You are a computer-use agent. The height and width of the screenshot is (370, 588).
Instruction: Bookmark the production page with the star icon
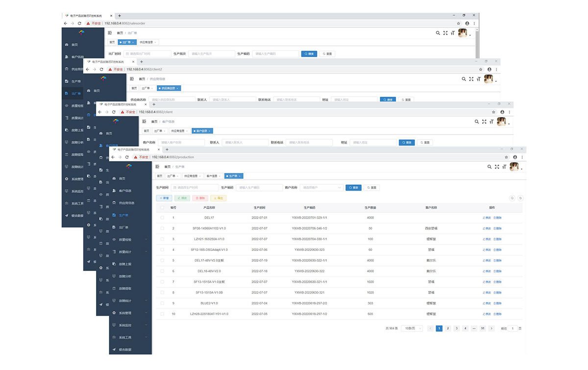(507, 157)
